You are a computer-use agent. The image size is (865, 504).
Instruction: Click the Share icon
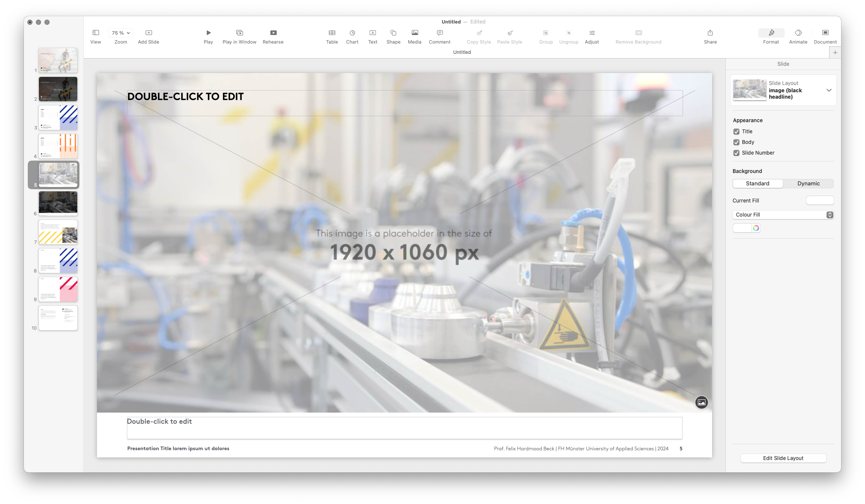pos(710,33)
